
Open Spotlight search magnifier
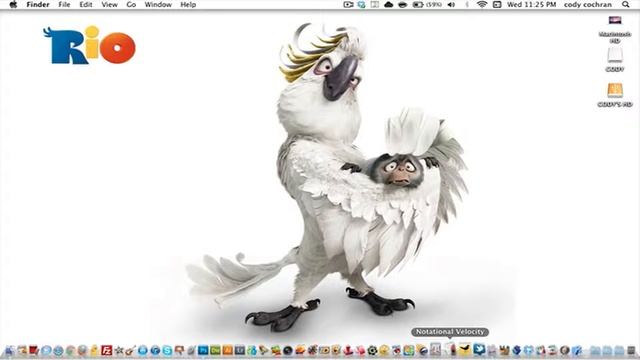click(626, 5)
